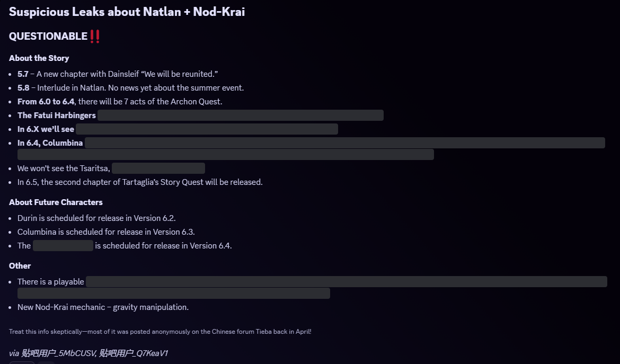The image size is (620, 364).
Task: Reveal the spoiler after 'We won't see the Tsaritsa,'
Action: click(158, 168)
